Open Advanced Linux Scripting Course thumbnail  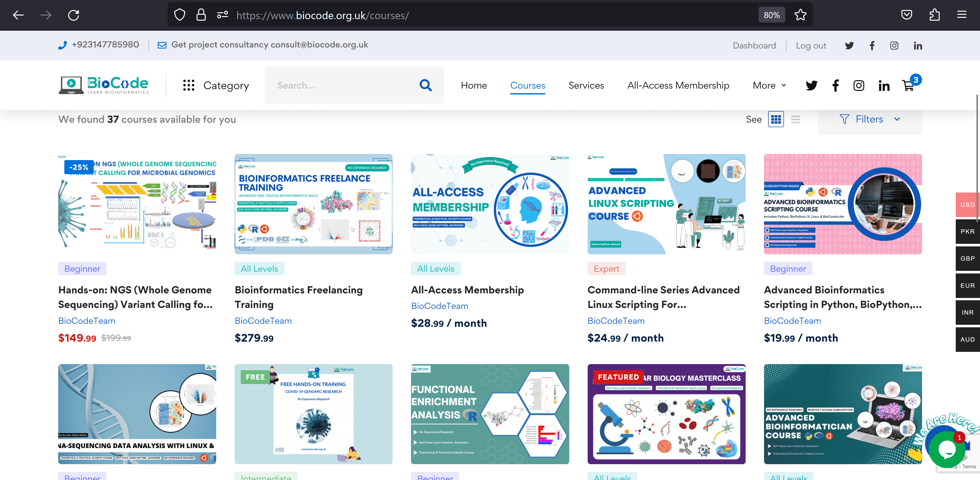click(x=666, y=204)
